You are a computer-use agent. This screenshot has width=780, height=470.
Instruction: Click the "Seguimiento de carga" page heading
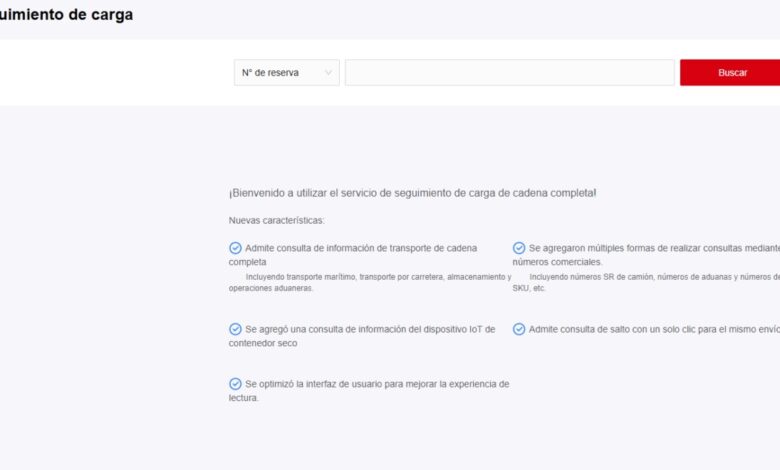click(66, 15)
